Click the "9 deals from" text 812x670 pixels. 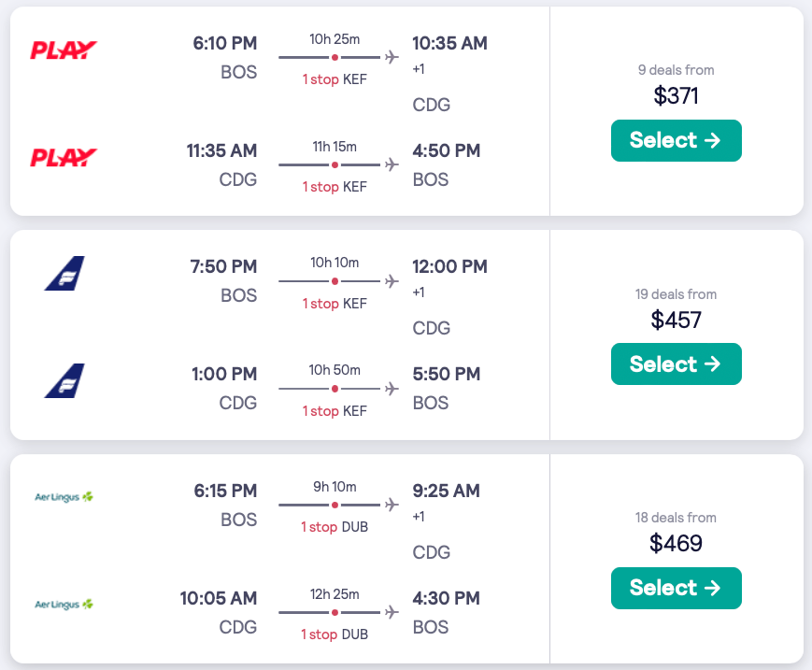click(x=676, y=70)
